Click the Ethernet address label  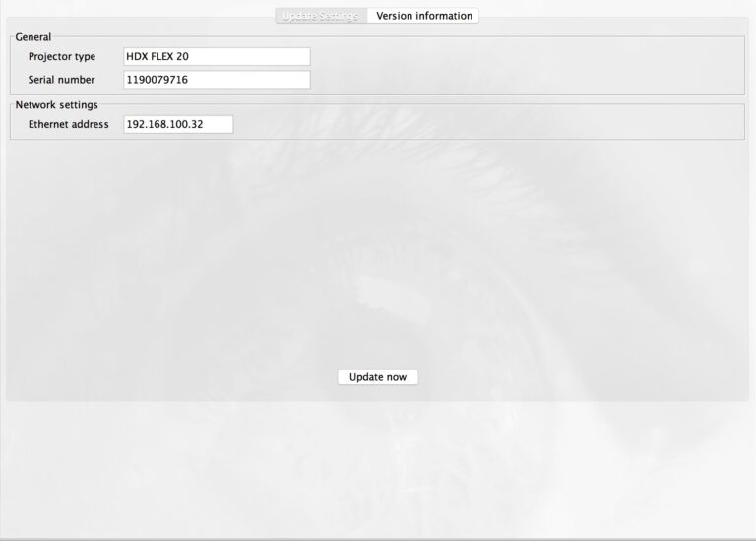tap(69, 124)
